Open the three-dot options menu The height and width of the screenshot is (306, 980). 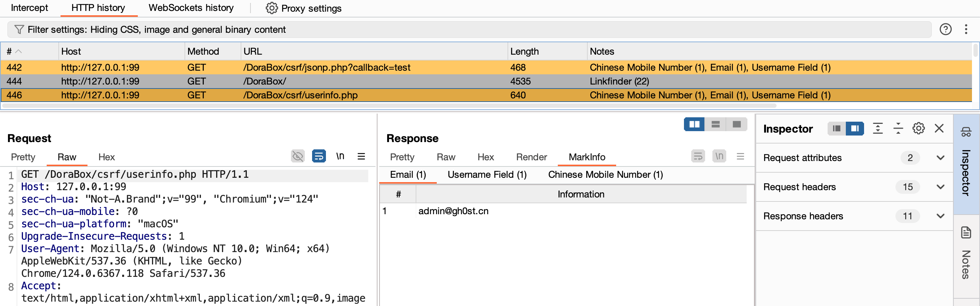[965, 29]
